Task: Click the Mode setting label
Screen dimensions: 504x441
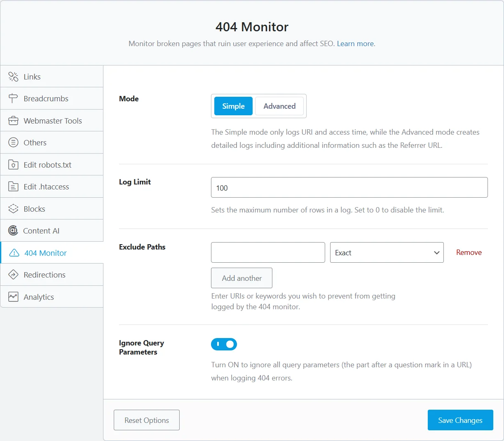Action: pos(129,99)
